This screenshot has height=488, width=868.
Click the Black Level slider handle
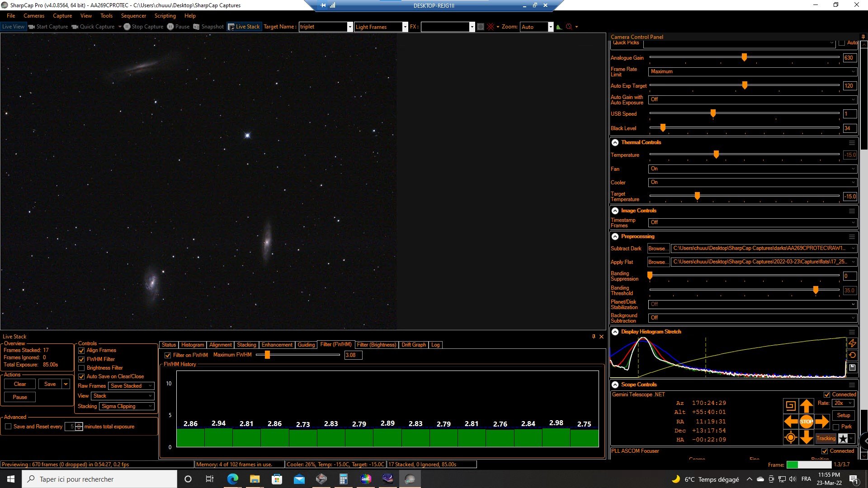(x=663, y=128)
